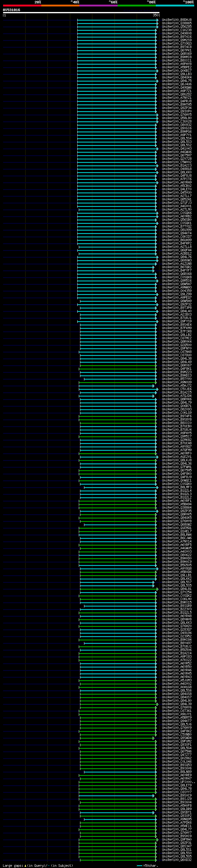This screenshot has height=868, width=197.
Task: Select label UniRef100_B9S8Y8
Action: click(x=177, y=419)
